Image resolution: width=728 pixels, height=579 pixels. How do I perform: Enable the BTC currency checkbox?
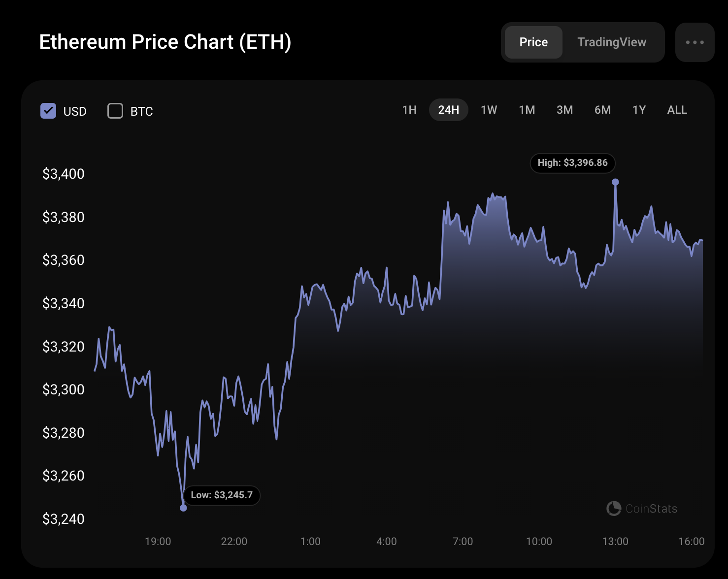coord(115,111)
